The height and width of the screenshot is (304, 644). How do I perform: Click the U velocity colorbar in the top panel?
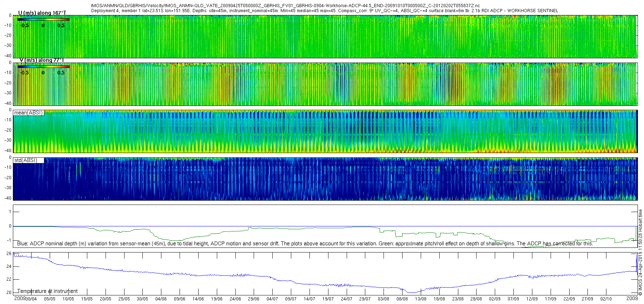tap(43, 19)
